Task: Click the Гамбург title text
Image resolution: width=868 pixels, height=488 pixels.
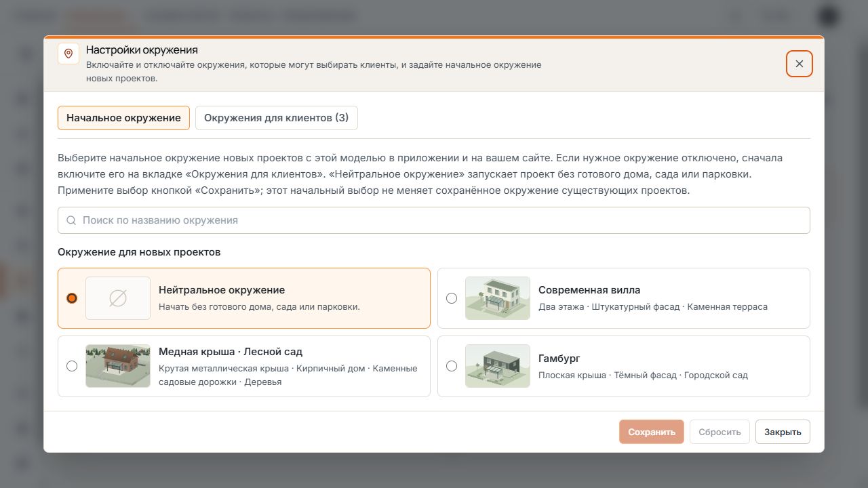Action: (559, 358)
